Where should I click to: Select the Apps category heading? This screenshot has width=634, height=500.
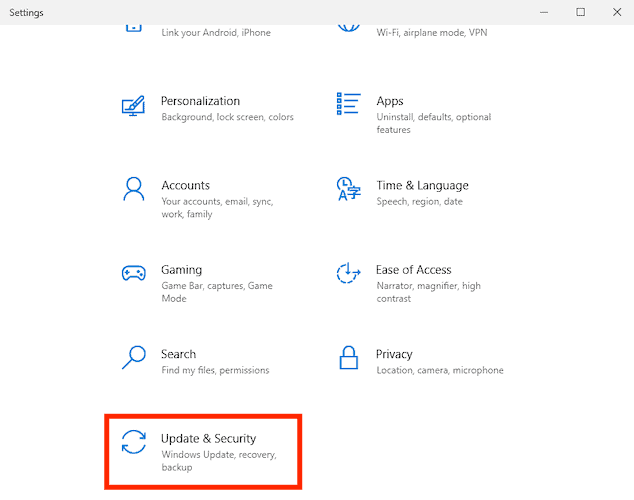(390, 101)
